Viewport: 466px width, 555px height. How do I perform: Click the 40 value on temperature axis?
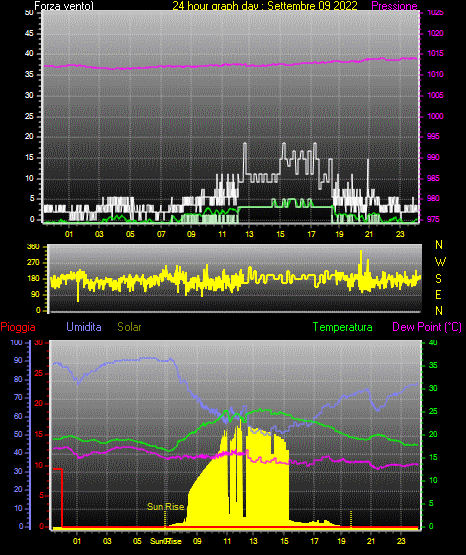[433, 343]
